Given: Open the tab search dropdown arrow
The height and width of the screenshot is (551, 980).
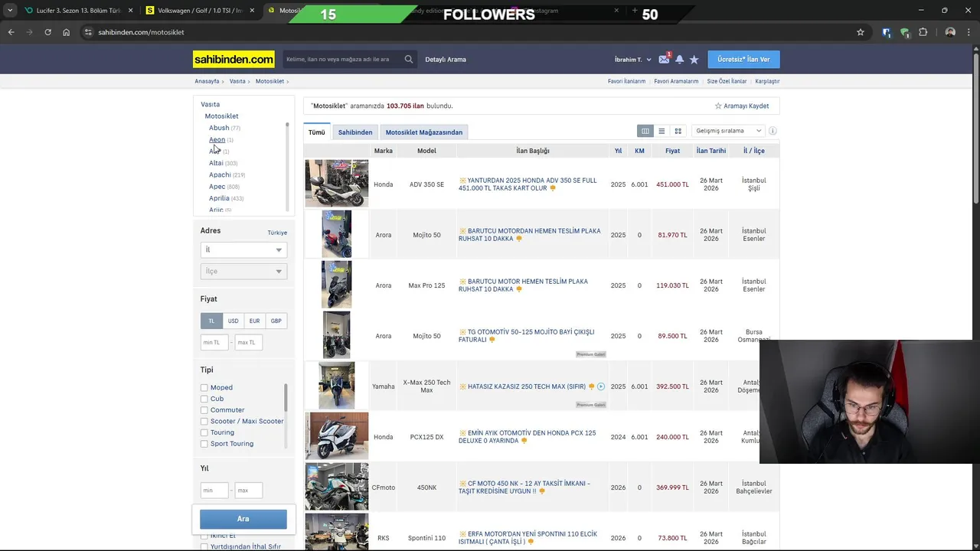Looking at the screenshot, I should [9, 11].
